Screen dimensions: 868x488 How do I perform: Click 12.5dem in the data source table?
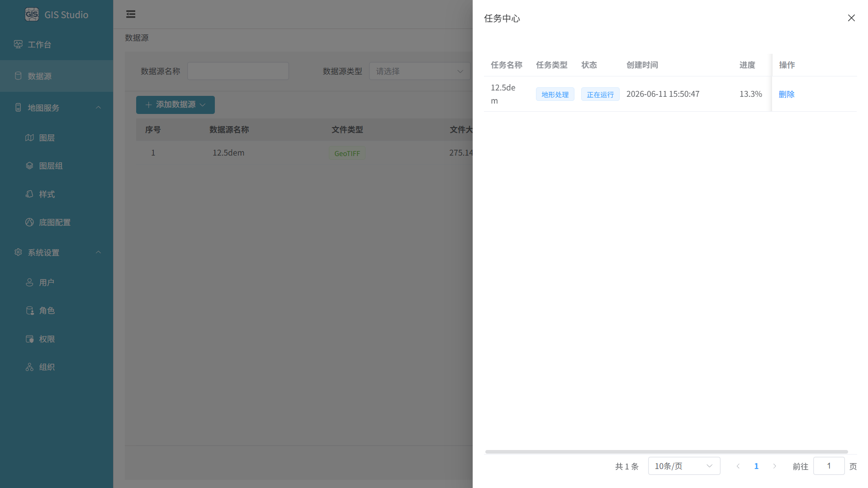(228, 153)
